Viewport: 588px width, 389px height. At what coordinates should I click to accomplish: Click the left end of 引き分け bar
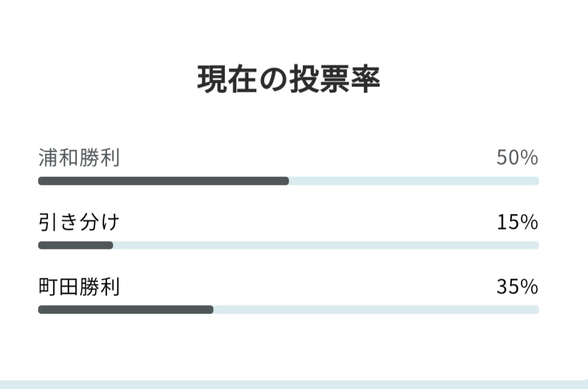coord(41,245)
